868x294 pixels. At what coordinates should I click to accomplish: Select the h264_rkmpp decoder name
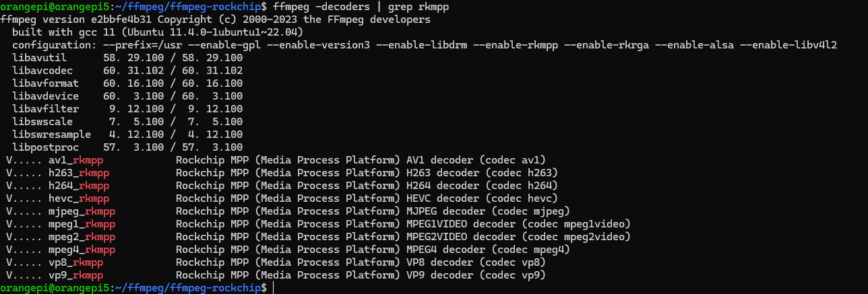pos(79,186)
